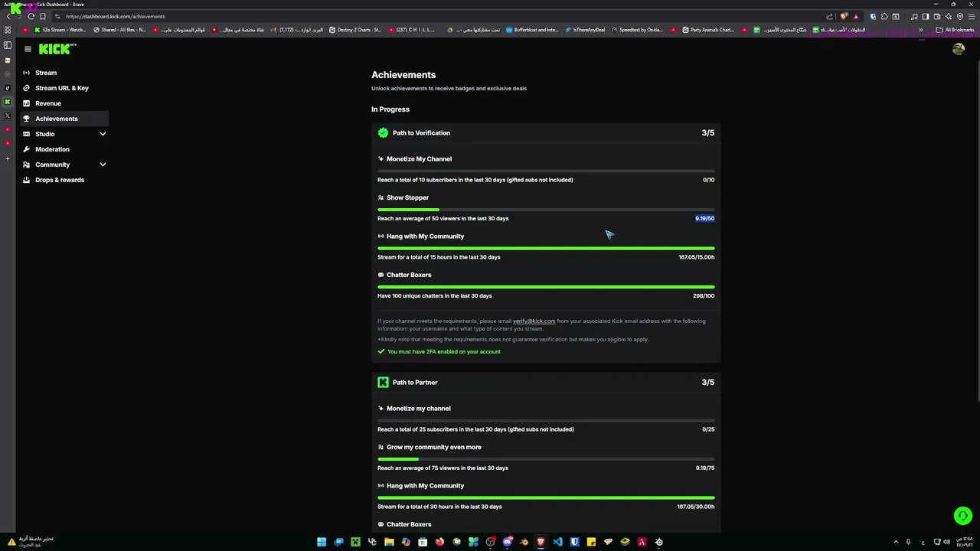The height and width of the screenshot is (551, 980).
Task: Click the share icon in the address bar
Action: 829,16
